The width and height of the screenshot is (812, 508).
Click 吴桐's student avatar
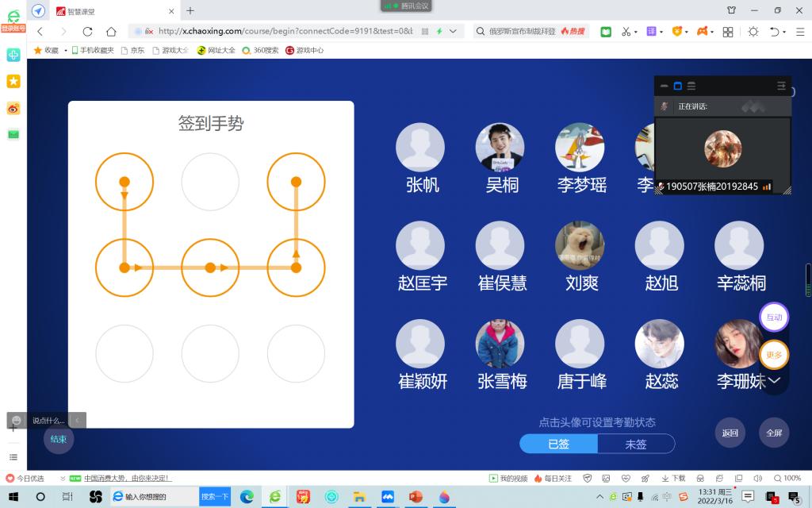pyautogui.click(x=500, y=147)
